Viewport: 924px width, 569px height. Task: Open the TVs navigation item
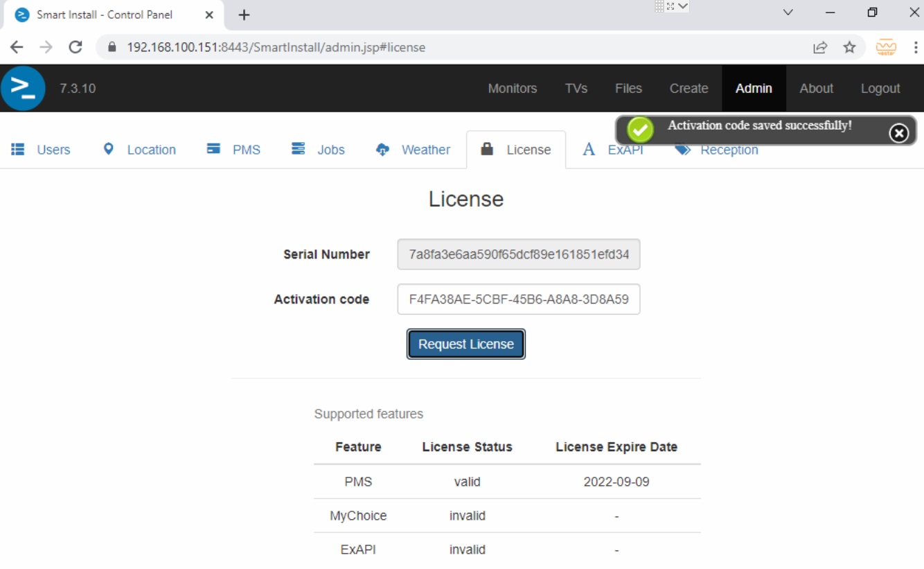coord(576,89)
